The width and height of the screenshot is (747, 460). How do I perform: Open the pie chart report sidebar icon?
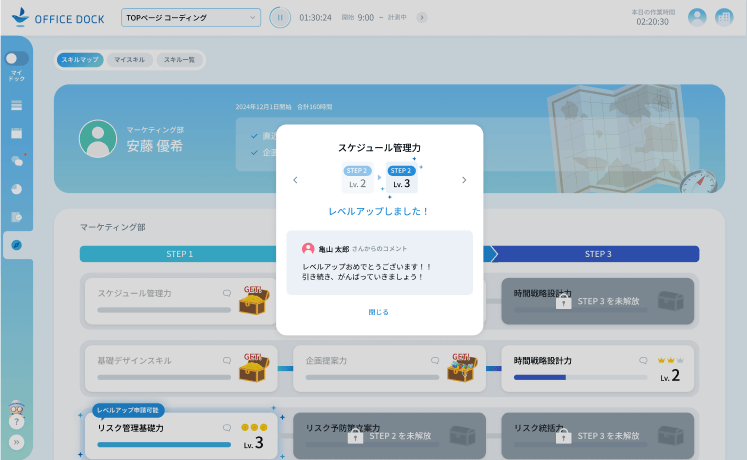[x=17, y=189]
